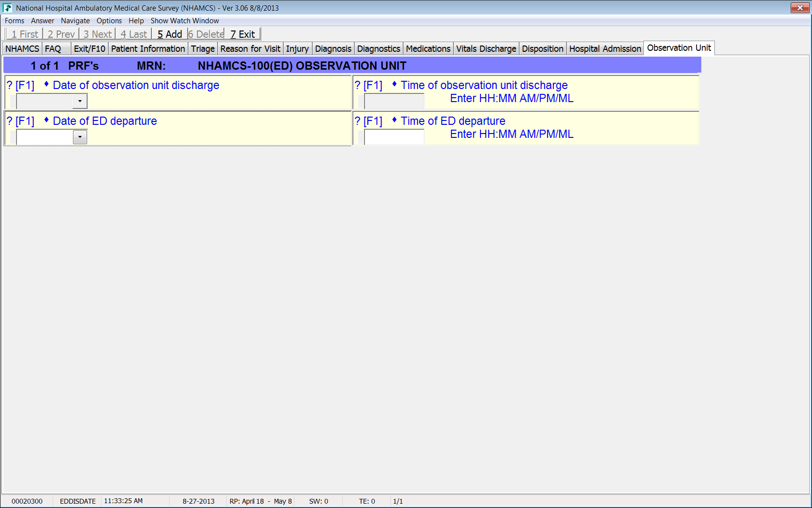Switch to the Injury tab

click(297, 49)
